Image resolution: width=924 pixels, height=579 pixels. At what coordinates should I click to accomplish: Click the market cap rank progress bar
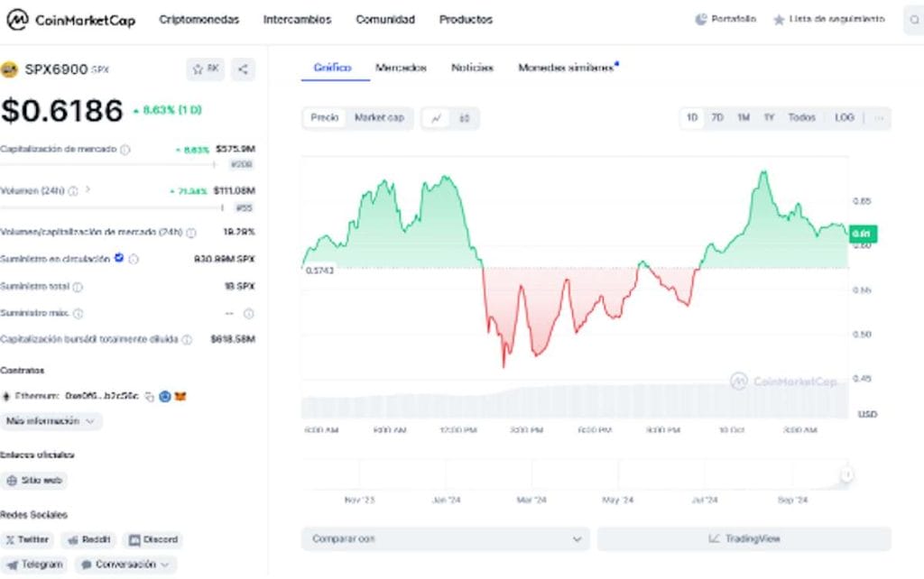pos(108,165)
